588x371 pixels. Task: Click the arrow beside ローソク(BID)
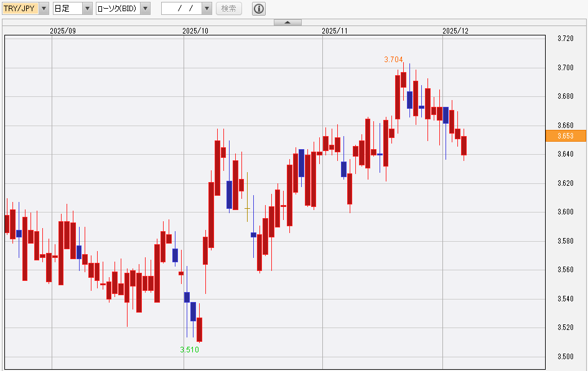(145, 8)
